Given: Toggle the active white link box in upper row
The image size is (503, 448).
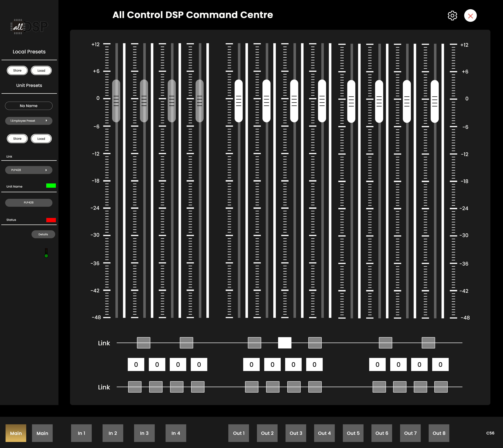Looking at the screenshot, I should click(x=285, y=343).
